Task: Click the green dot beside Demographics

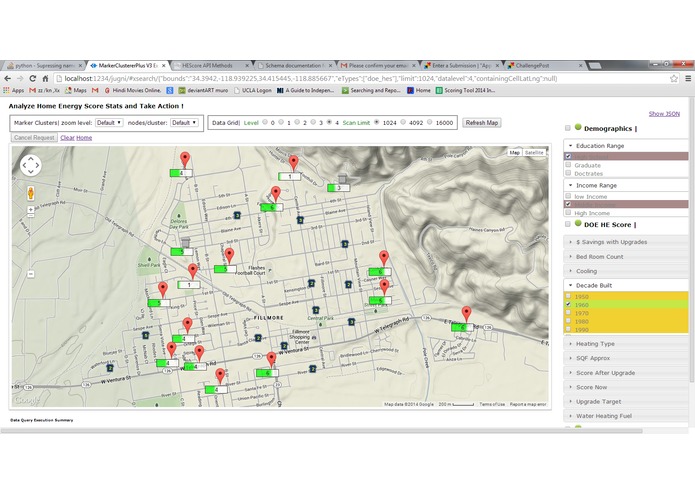Action: pos(578,127)
